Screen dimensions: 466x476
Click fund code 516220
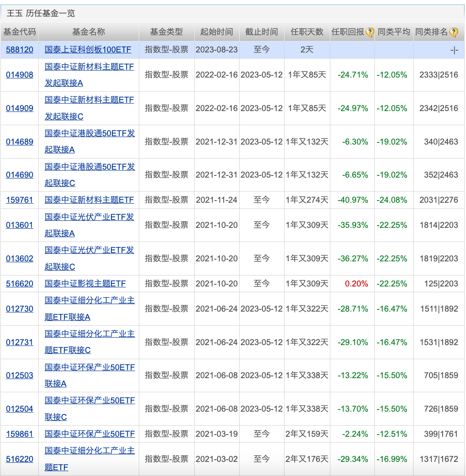[x=19, y=459]
